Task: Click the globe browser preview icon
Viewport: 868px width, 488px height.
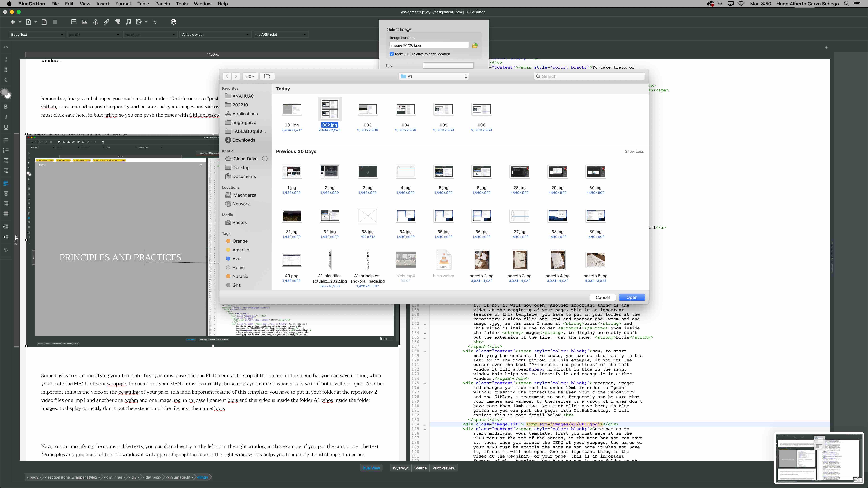Action: (x=174, y=22)
